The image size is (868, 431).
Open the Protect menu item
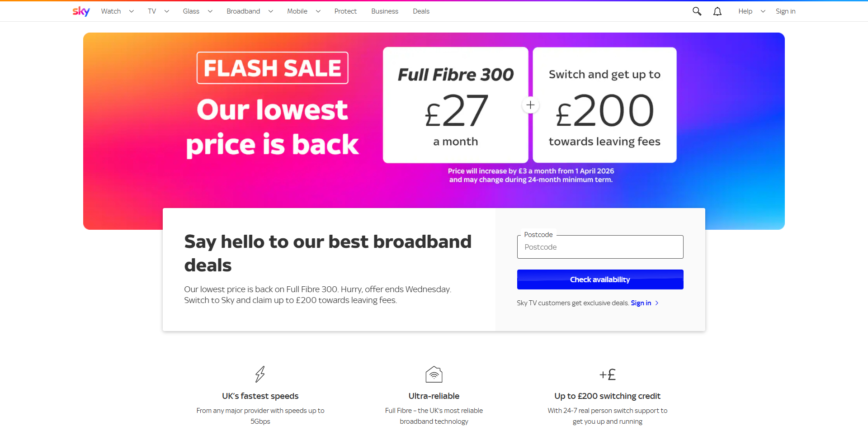click(345, 11)
